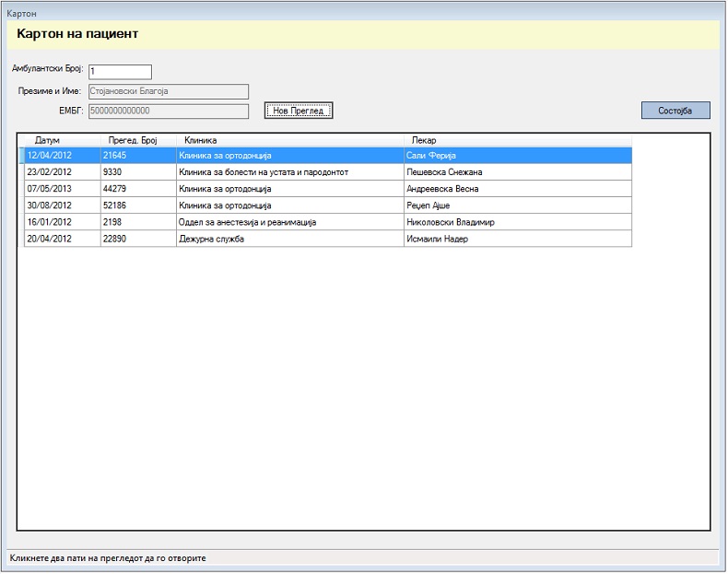Screen dimensions: 728x574
Task: Focus the Амбулантски Број input field
Action: (x=120, y=72)
